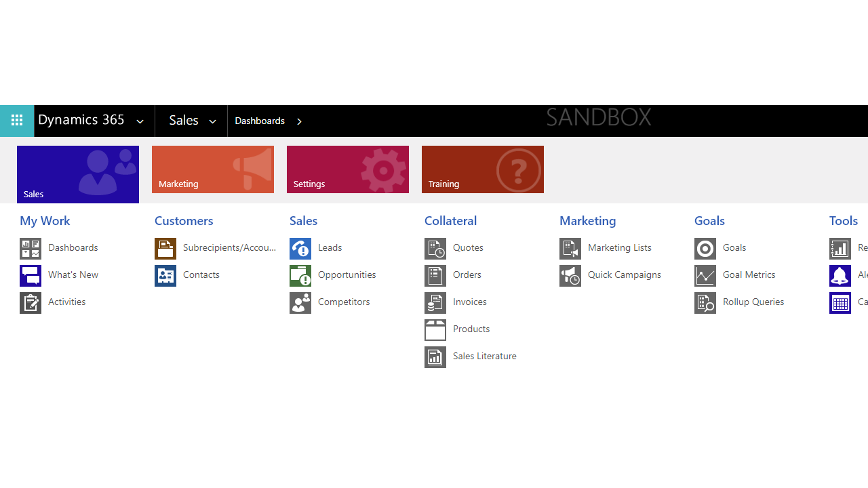
Task: Expand the Dynamics 365 dropdown
Action: [140, 121]
